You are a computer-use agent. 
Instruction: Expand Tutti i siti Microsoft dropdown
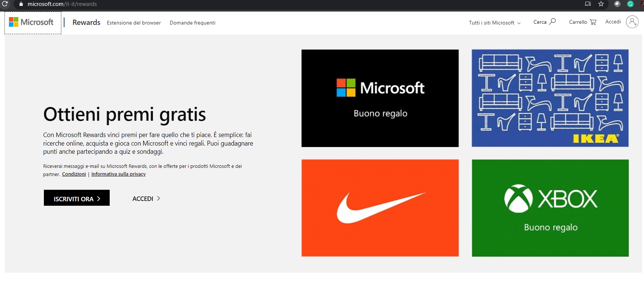coord(495,23)
